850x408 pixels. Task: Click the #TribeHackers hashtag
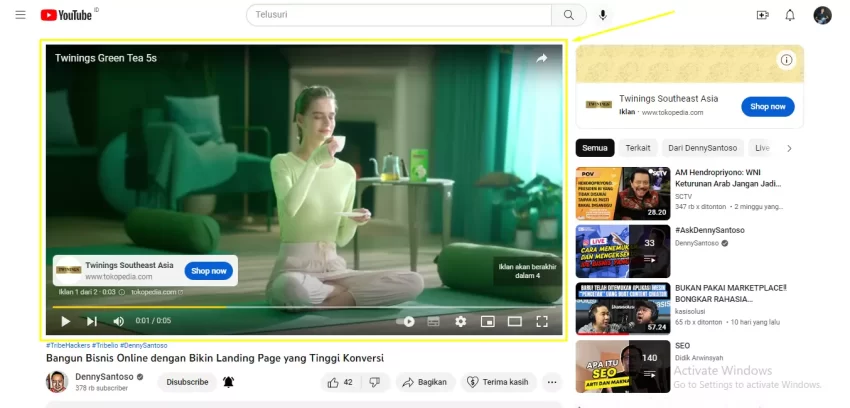(68, 345)
